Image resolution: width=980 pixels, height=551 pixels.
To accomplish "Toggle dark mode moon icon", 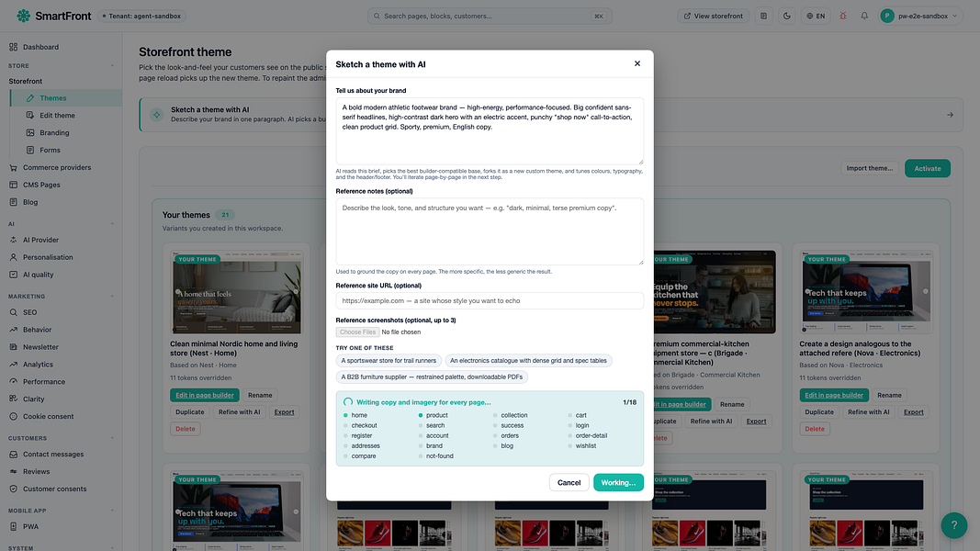I will 787,16.
